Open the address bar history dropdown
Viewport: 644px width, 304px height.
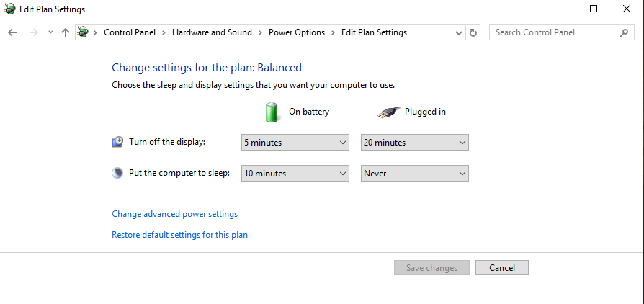tap(459, 33)
